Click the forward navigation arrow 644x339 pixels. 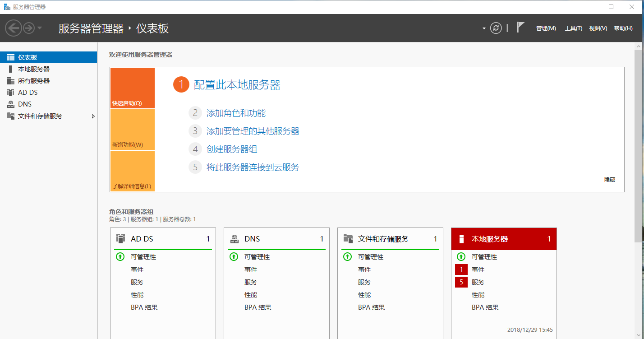(x=29, y=28)
